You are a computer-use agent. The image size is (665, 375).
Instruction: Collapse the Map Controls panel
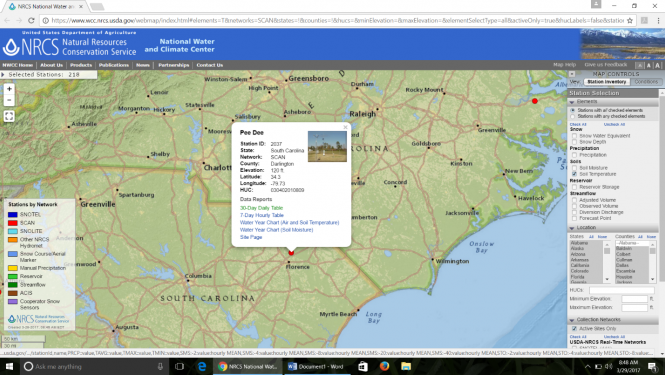click(572, 74)
